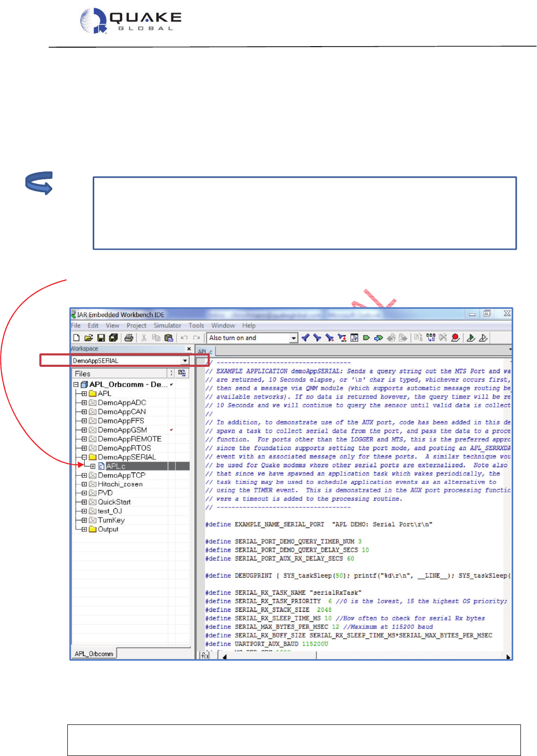
Task: Open the Project menu
Action: 137,325
